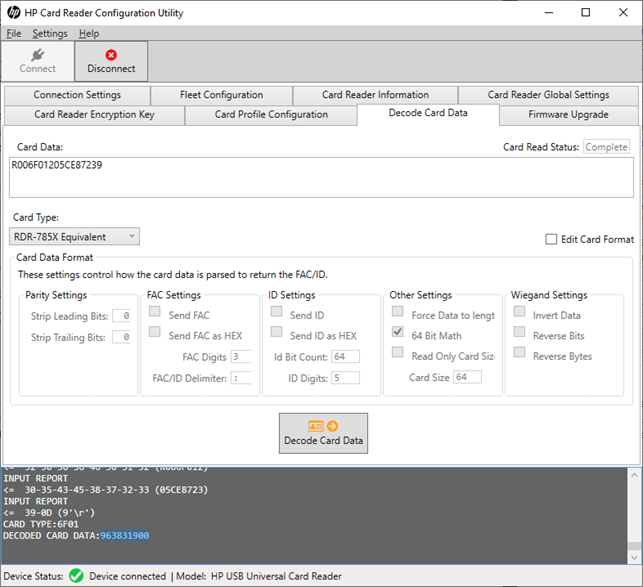Viewport: 643px width, 587px height.
Task: Toggle Send ID checkbox
Action: (276, 311)
